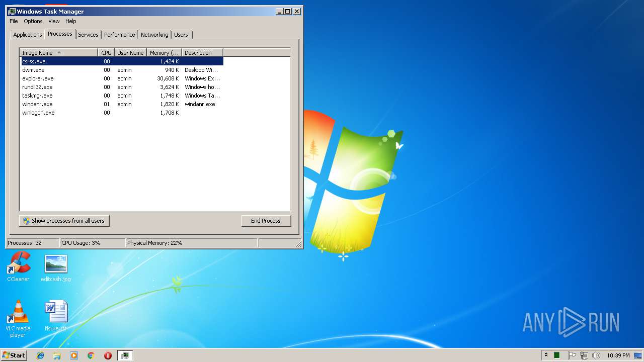The width and height of the screenshot is (644, 362).
Task: Open the View menu
Action: point(54,21)
